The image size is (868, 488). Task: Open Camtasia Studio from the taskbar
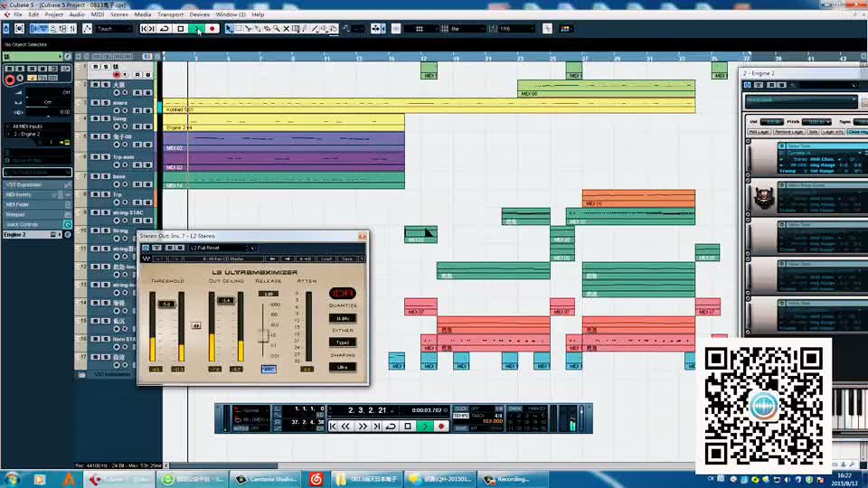tap(266, 479)
